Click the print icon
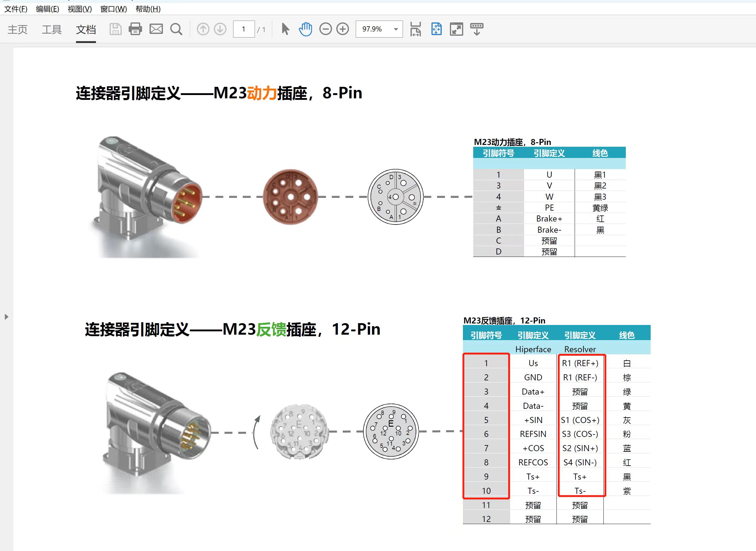Screen dimensions: 756x551 [135, 29]
